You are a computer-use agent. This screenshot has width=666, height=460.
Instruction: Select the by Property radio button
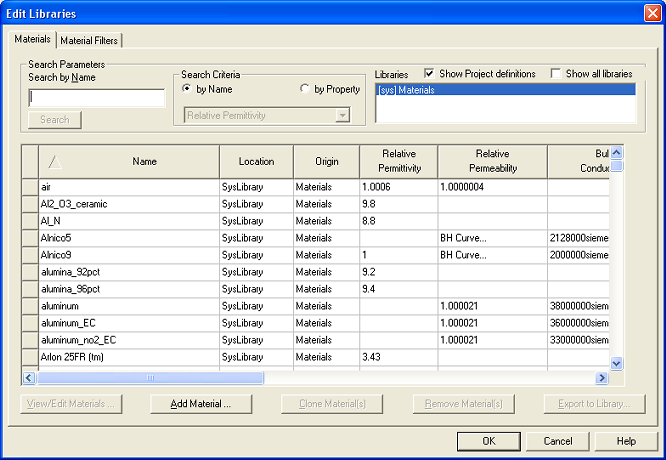(x=306, y=90)
